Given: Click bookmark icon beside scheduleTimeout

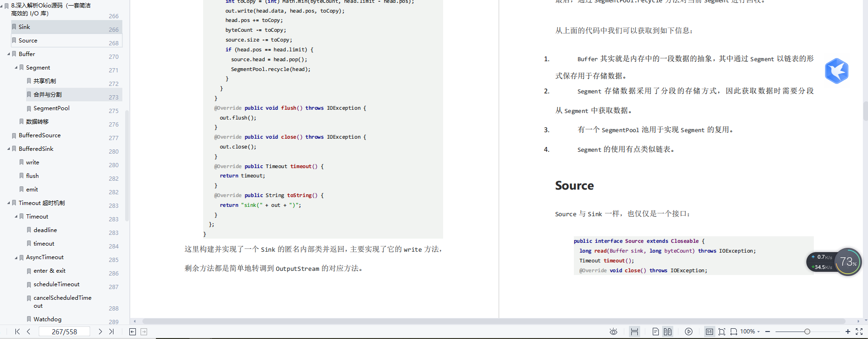Looking at the screenshot, I should tap(29, 284).
